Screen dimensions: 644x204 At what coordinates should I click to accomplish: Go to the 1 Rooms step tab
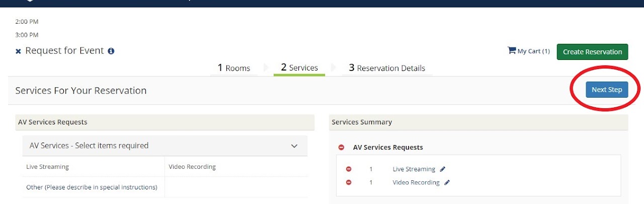tap(234, 68)
